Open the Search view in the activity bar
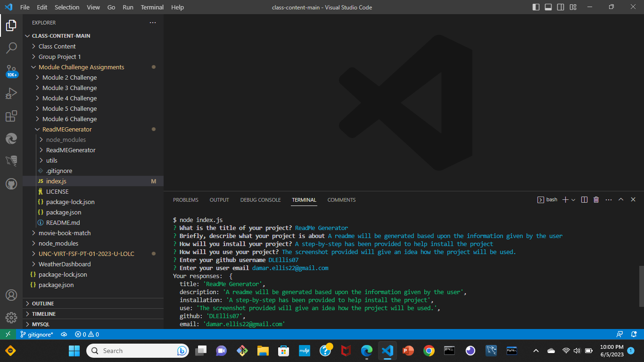The image size is (644, 362). (x=11, y=48)
